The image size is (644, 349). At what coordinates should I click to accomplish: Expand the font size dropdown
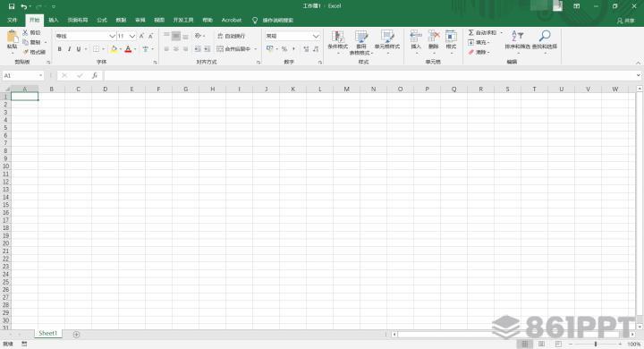tap(132, 36)
